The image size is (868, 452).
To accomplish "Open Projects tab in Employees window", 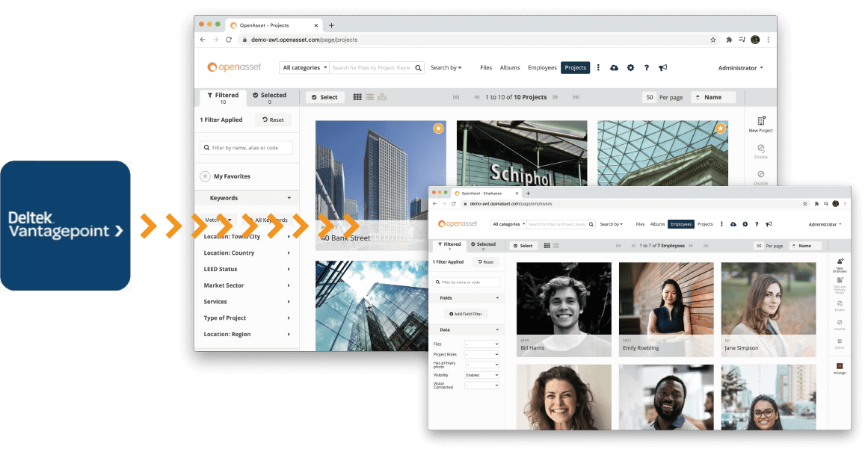I will (x=705, y=224).
